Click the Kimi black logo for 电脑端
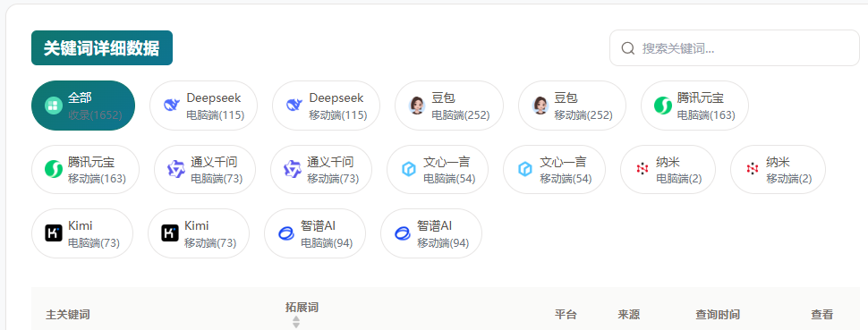The image size is (868, 330). coord(54,233)
